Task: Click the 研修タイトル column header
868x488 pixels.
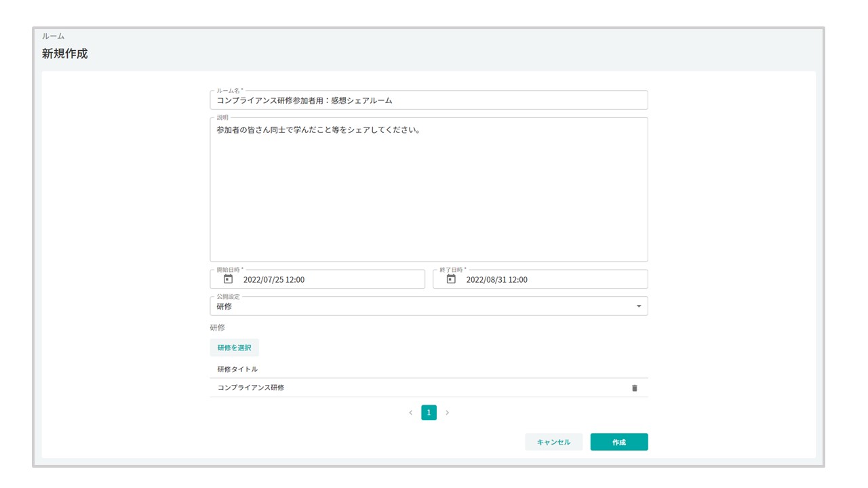Action: pos(237,369)
